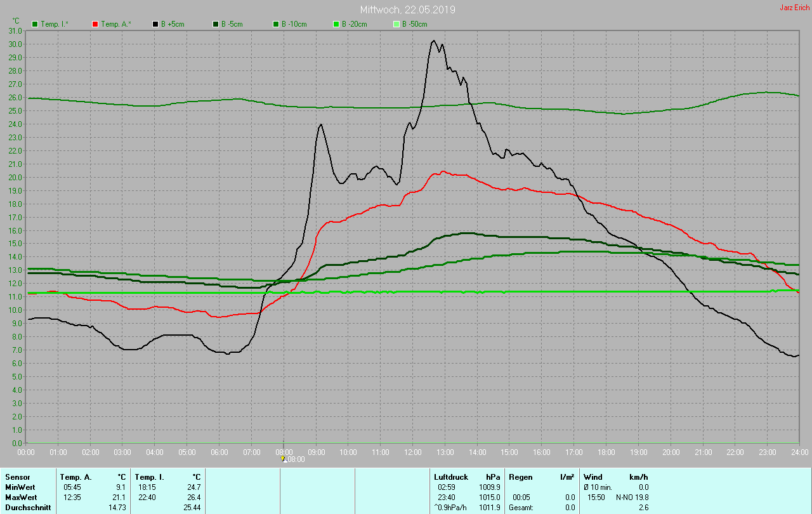Select the outdoor minimum time 05:45
Screen dimensions: 812x514
point(72,487)
